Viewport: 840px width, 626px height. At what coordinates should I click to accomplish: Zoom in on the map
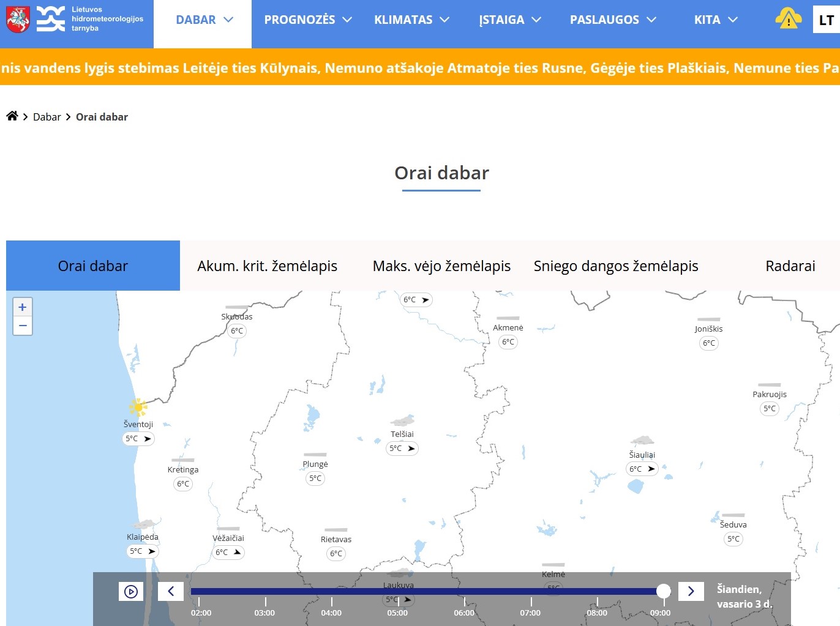(23, 307)
